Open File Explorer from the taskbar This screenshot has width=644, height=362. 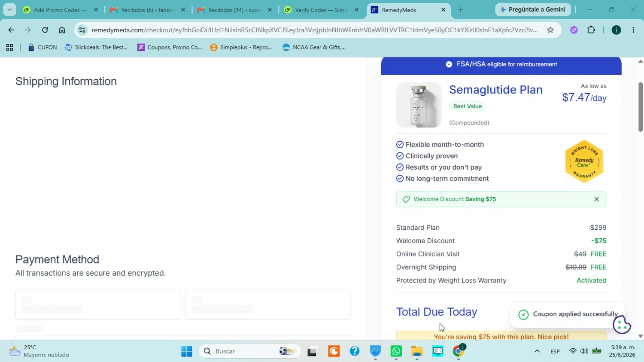tap(416, 351)
